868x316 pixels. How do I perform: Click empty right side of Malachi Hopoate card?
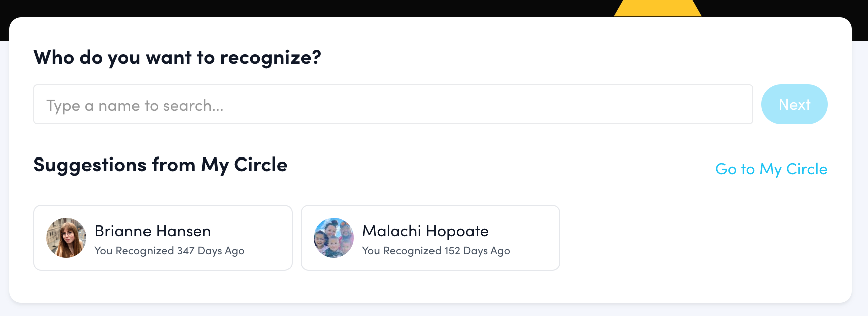pyautogui.click(x=537, y=238)
